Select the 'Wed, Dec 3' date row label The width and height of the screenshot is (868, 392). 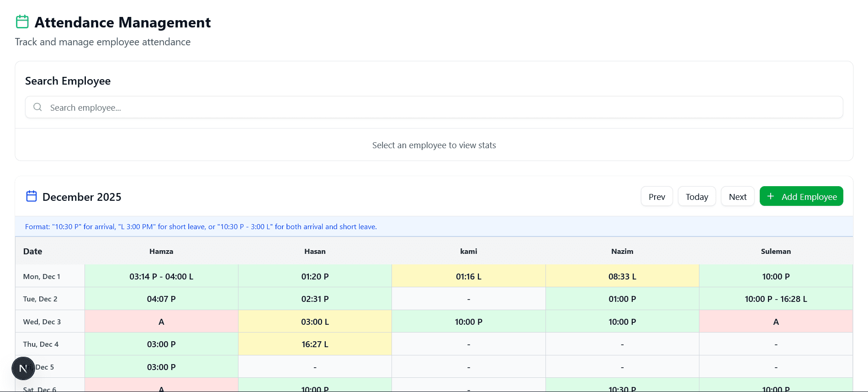[x=42, y=322]
